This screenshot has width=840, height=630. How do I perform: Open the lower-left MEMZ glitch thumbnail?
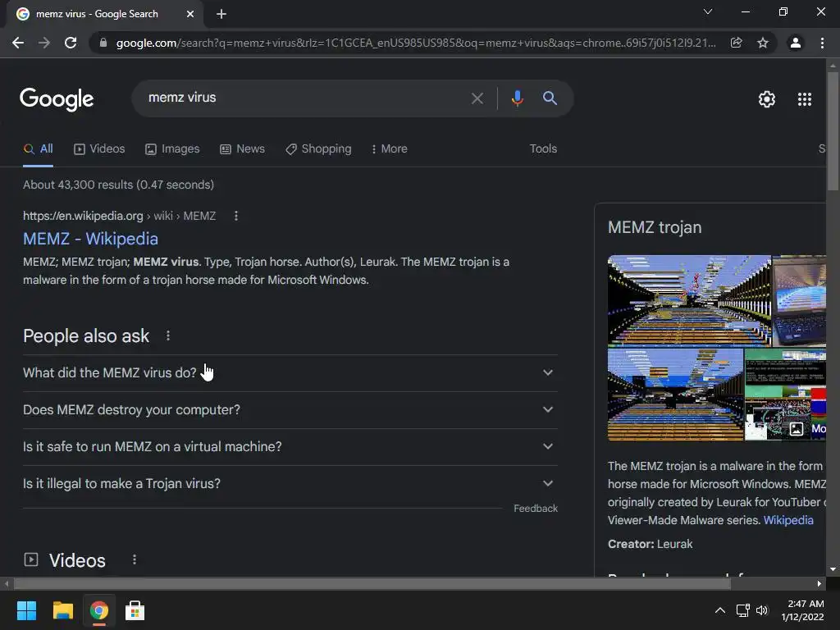pos(675,395)
